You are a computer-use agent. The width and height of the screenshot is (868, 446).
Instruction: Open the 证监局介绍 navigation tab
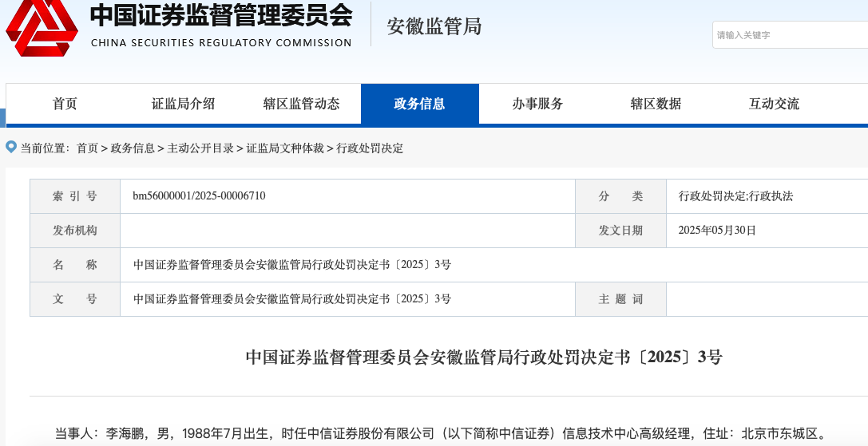click(183, 104)
